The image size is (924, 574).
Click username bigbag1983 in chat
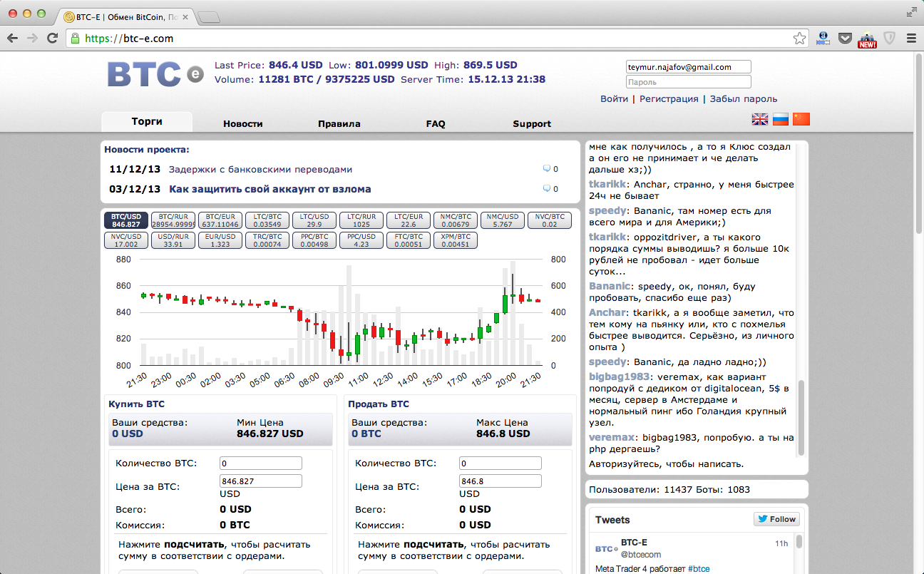pos(619,376)
